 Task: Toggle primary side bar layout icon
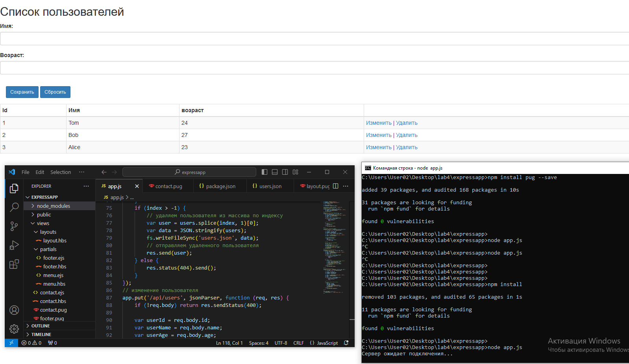(x=265, y=172)
